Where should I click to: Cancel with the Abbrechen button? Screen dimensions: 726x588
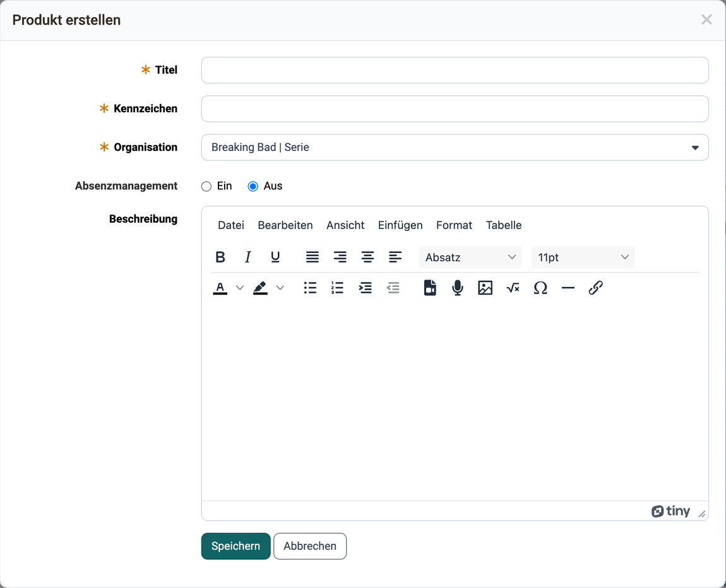coord(310,546)
